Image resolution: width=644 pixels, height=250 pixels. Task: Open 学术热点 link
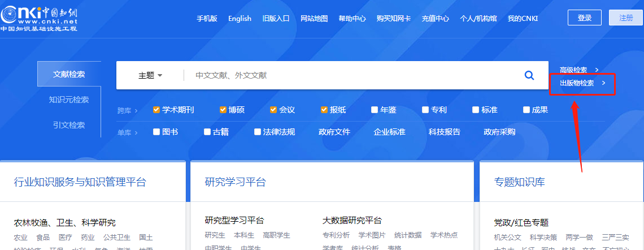click(444, 235)
